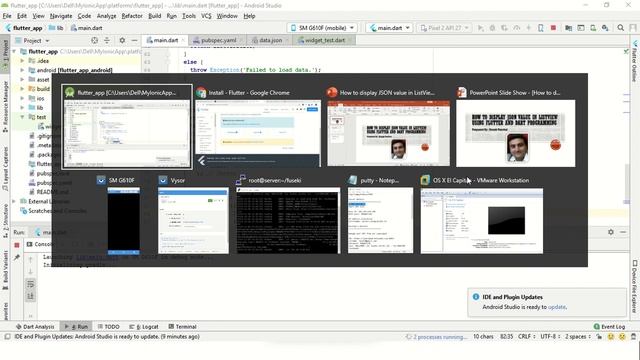The width and height of the screenshot is (640, 360).
Task: Open the Pixel 2 API 27 emulator dropdown
Action: pos(444,28)
